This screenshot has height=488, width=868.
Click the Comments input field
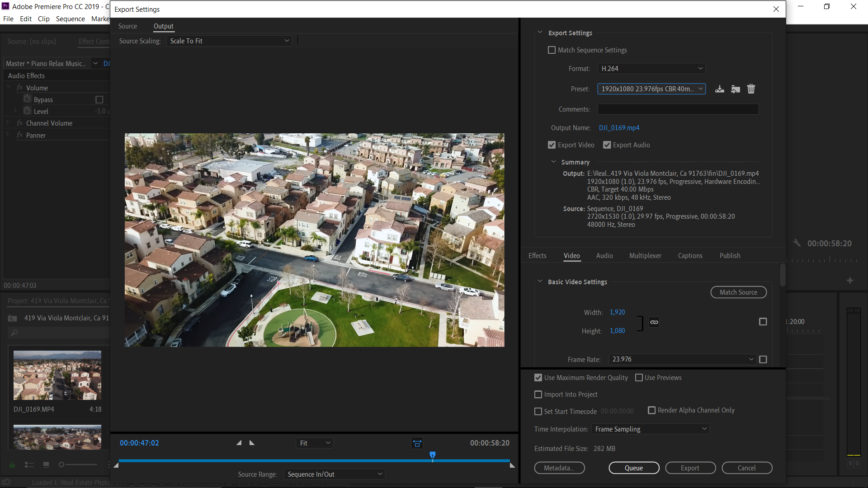(x=678, y=109)
